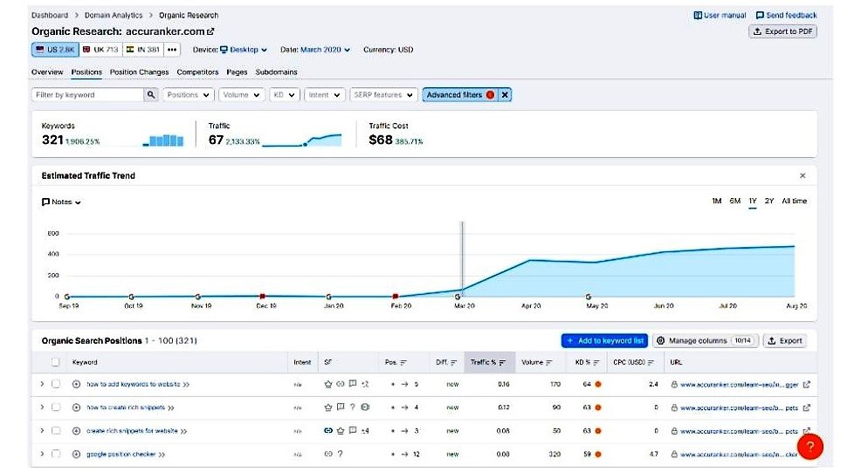This screenshot has height=472, width=868.
Task: Click Manage columns gear button
Action: click(706, 340)
